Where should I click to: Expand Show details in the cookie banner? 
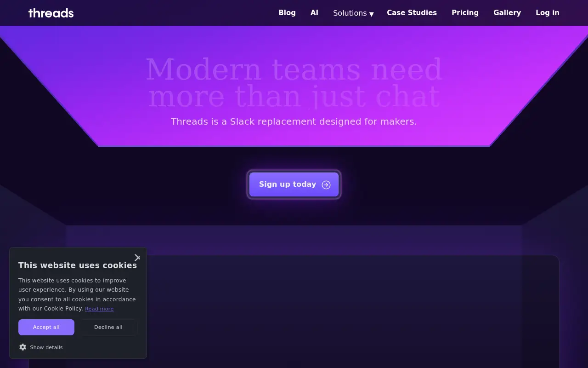coord(46,347)
